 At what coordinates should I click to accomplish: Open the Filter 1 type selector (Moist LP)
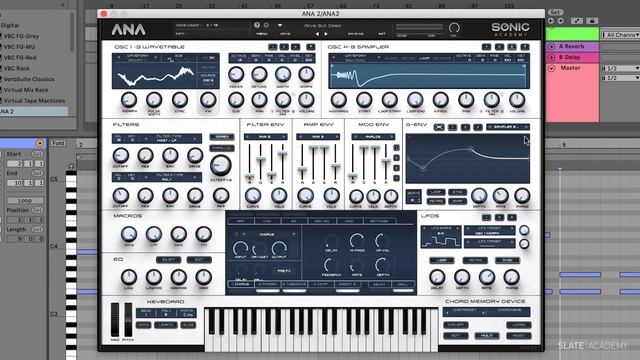(170, 139)
